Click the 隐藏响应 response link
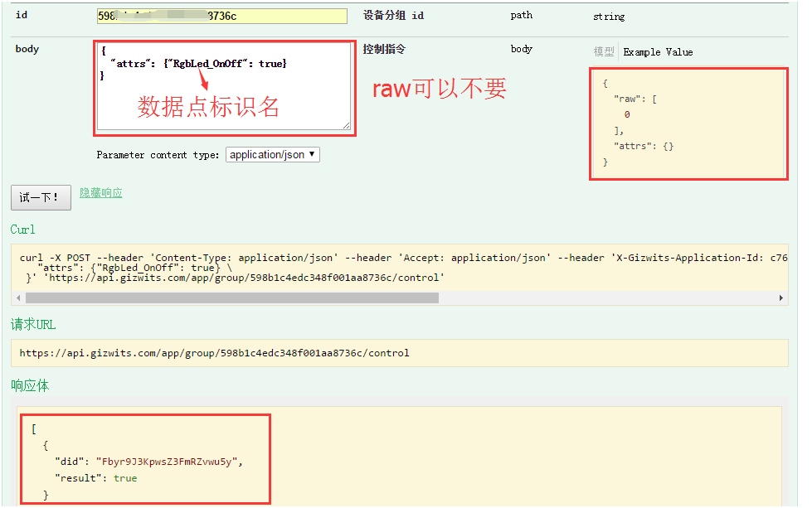This screenshot has height=508, width=812. [x=100, y=192]
